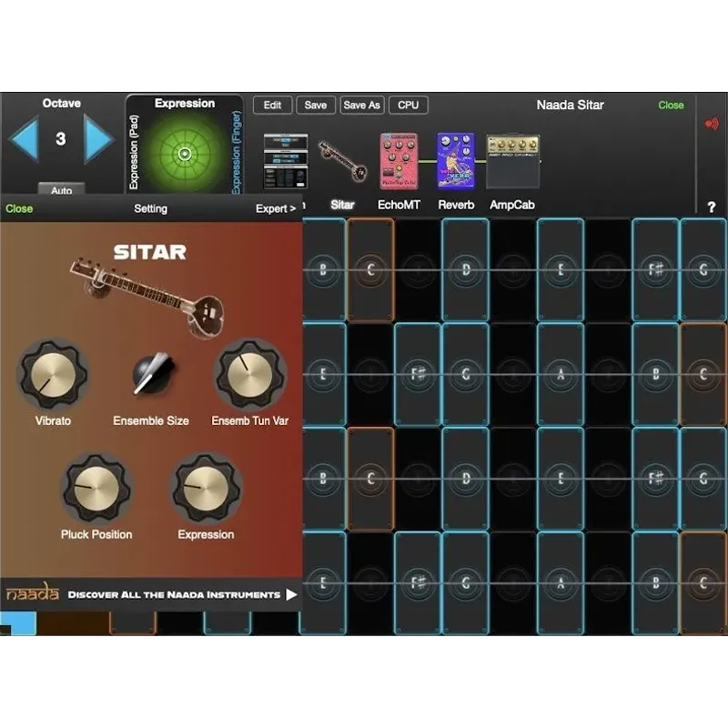Viewport: 728px width, 728px height.
Task: Tap the green Expression pad
Action: (185, 153)
